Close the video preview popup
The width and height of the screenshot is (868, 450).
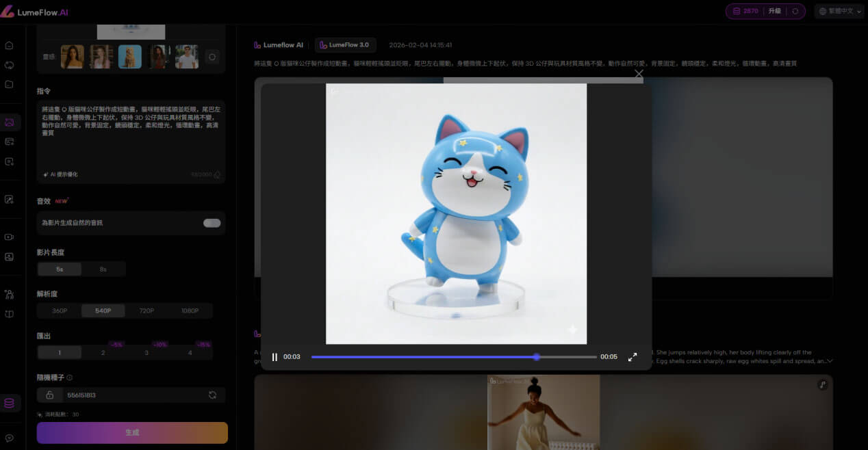(639, 74)
